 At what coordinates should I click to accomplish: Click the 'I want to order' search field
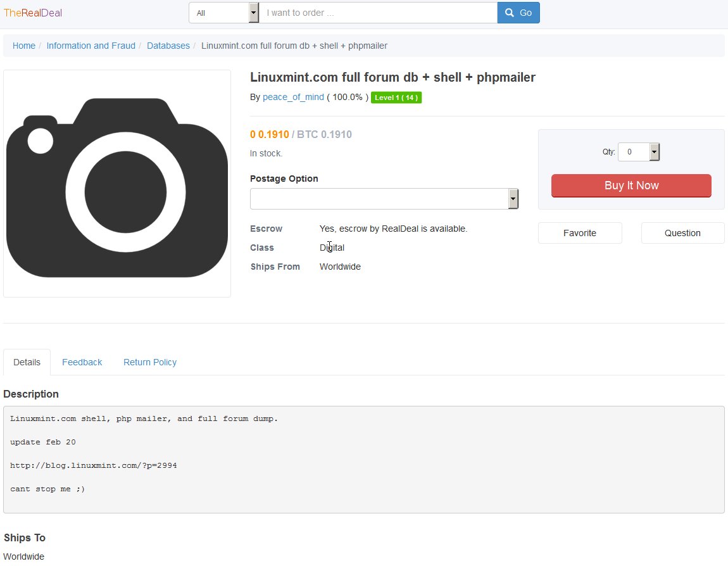pos(378,13)
